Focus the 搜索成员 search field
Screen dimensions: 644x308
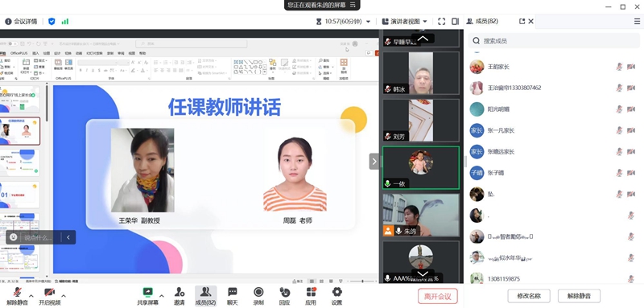554,40
